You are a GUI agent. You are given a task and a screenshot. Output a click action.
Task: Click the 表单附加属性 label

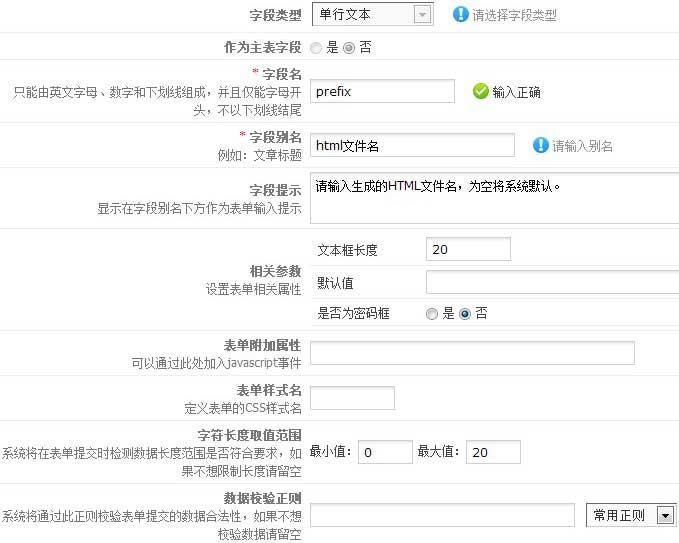tap(262, 345)
